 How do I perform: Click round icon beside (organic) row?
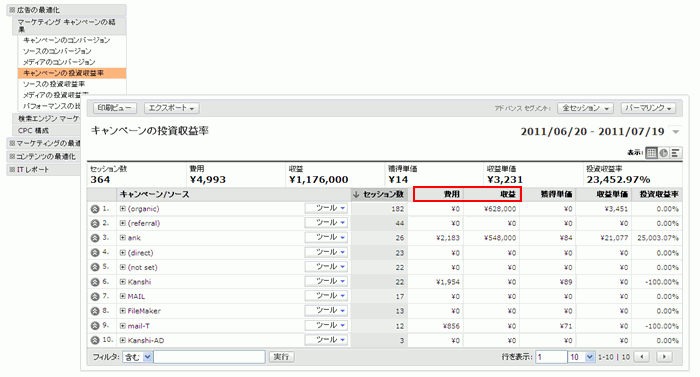coord(95,209)
